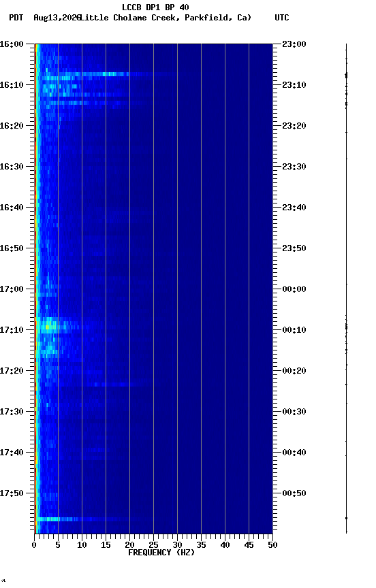The image size is (376, 588).
Task: Click the 23:10 UTC time label
Action: (x=294, y=85)
